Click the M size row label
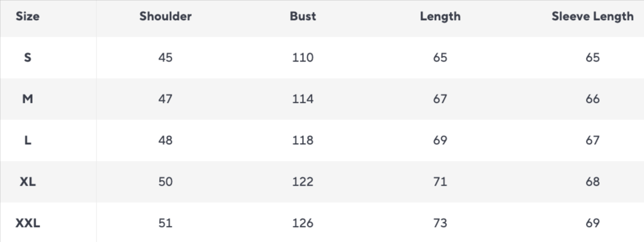This screenshot has height=242, width=644. 28,99
